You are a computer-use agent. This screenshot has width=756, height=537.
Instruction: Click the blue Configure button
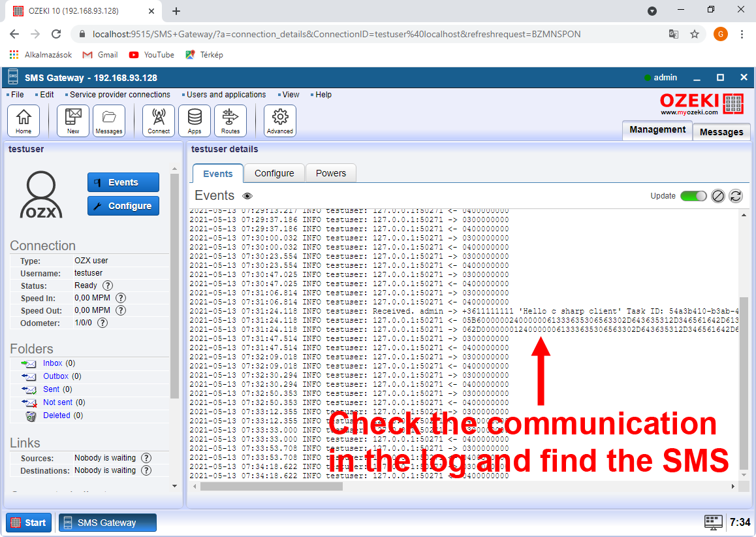[x=123, y=206]
